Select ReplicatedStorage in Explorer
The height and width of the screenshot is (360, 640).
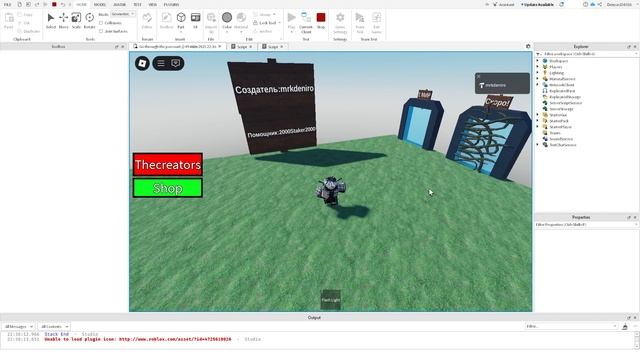pyautogui.click(x=564, y=97)
